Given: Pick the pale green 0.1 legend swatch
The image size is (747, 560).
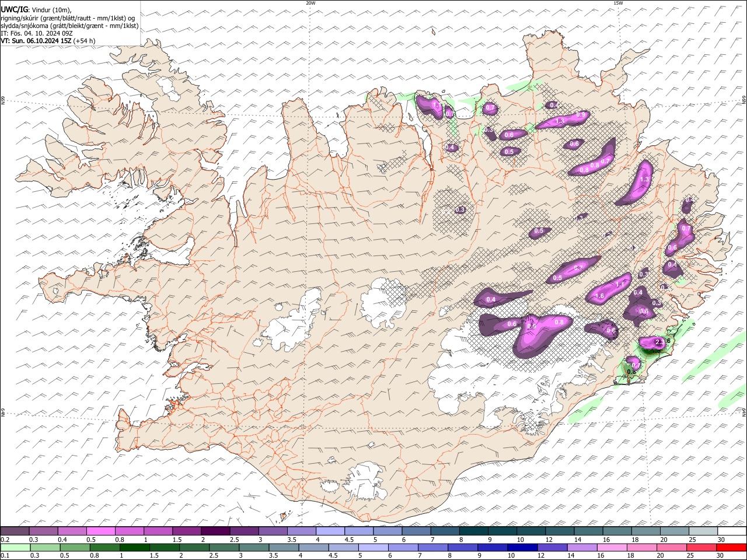Looking at the screenshot, I should point(15,548).
